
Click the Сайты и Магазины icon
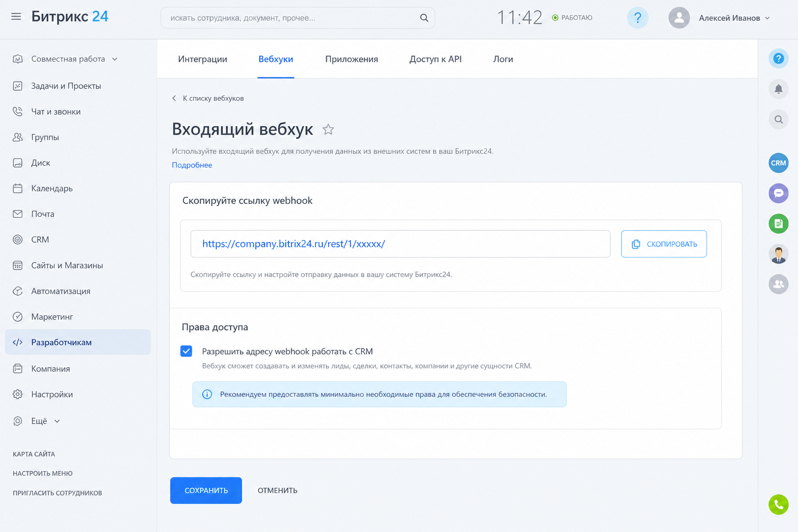click(18, 265)
